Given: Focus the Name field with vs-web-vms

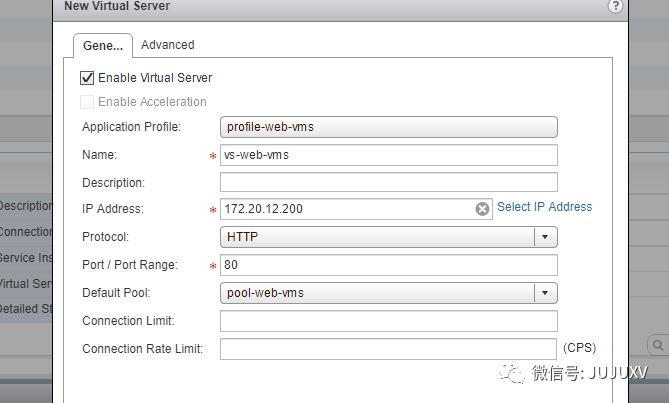Looking at the screenshot, I should [x=389, y=155].
